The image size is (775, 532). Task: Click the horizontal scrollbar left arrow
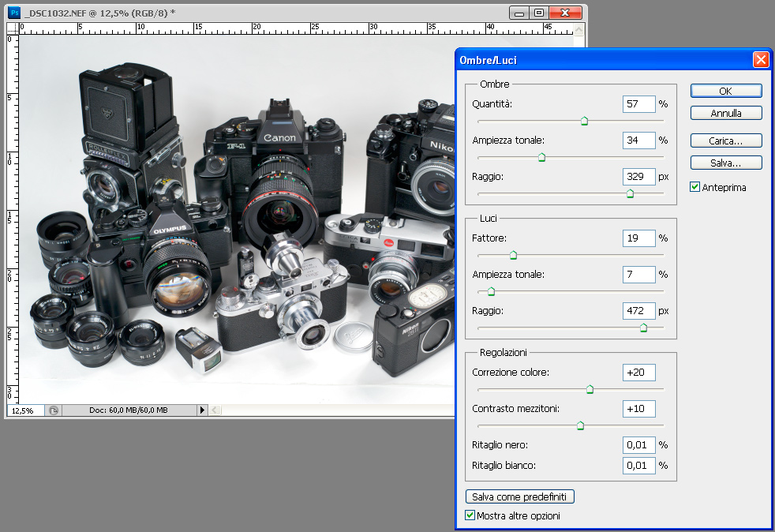215,410
